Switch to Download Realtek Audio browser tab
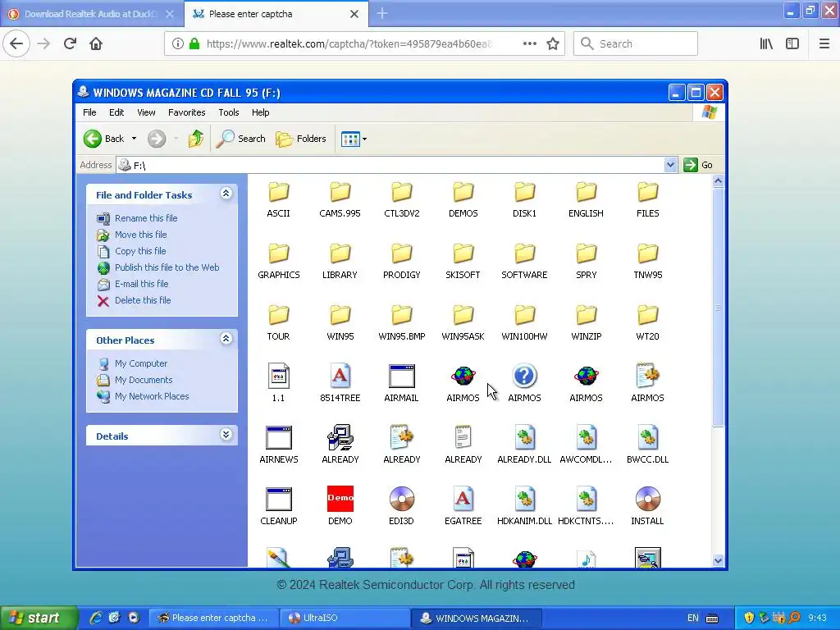This screenshot has height=630, width=840. click(92, 14)
